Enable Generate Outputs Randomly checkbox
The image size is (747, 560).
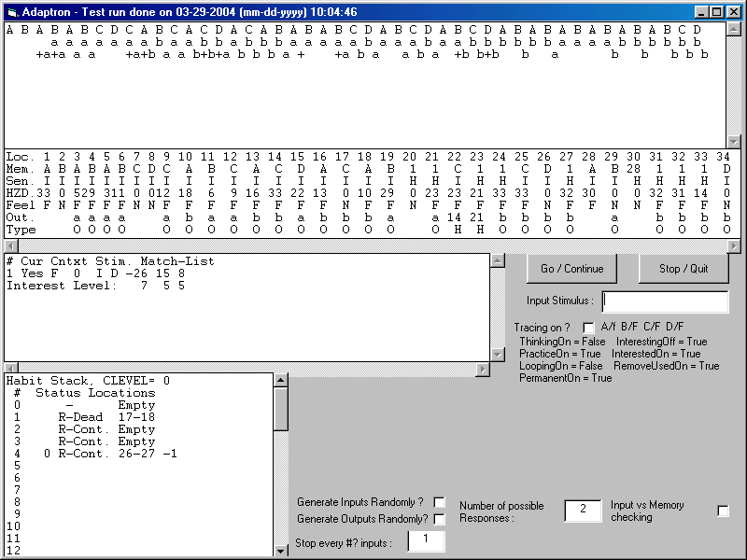pos(439,519)
